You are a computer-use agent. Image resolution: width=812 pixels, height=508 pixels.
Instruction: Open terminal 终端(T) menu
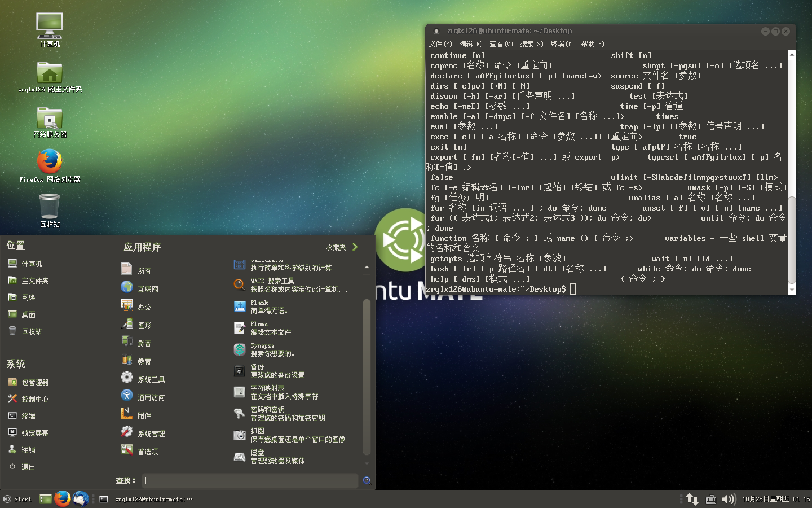pos(562,44)
